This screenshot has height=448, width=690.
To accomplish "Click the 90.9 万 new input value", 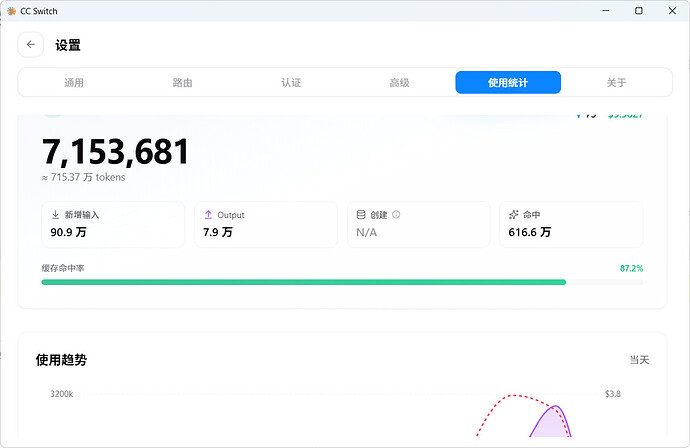I will 68,232.
